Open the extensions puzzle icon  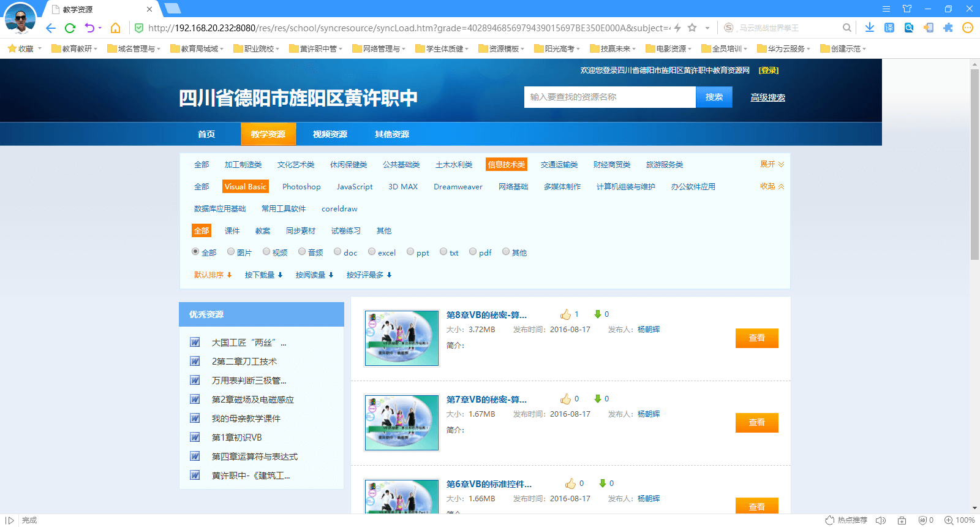tap(948, 28)
